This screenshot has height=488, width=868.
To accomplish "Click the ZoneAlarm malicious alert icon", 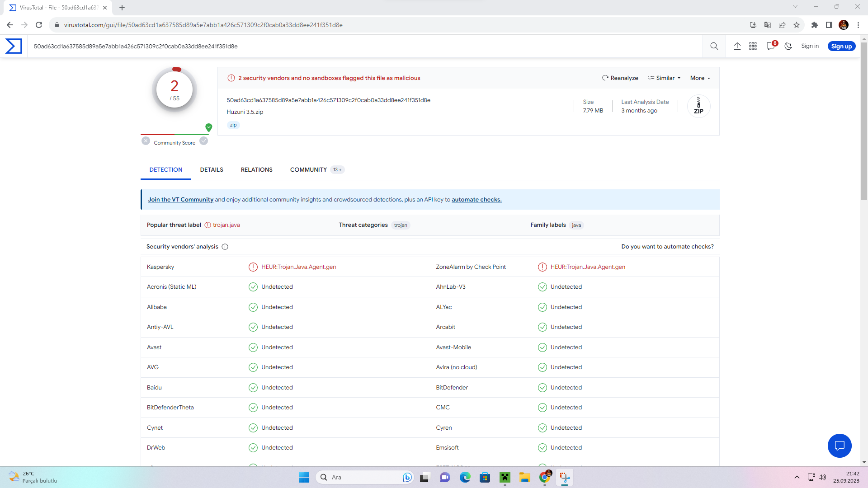I will click(x=542, y=267).
